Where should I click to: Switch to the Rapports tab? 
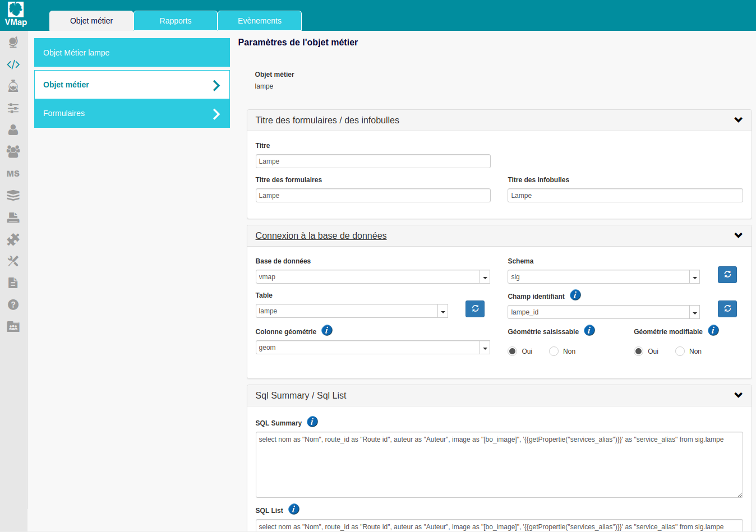[176, 21]
